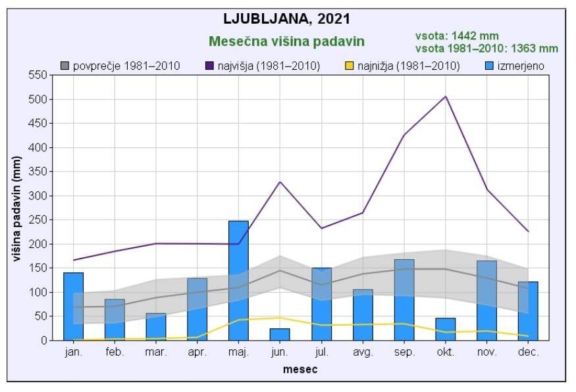Click the '550' value on the y-axis
Screen dimensions: 576x392
pyautogui.click(x=37, y=76)
